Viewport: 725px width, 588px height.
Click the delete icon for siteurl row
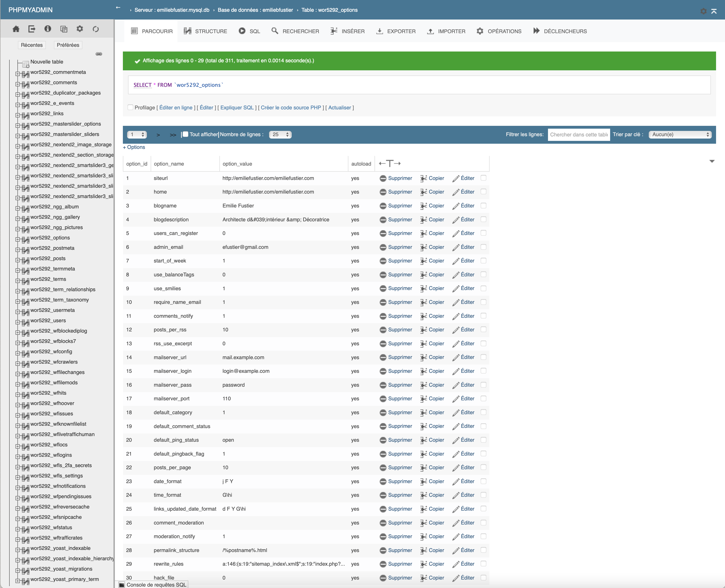pyautogui.click(x=383, y=179)
